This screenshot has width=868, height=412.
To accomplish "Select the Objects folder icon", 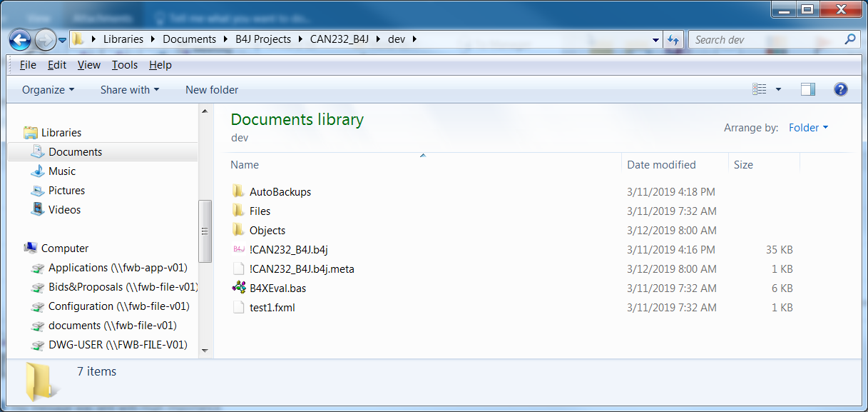I will (238, 230).
